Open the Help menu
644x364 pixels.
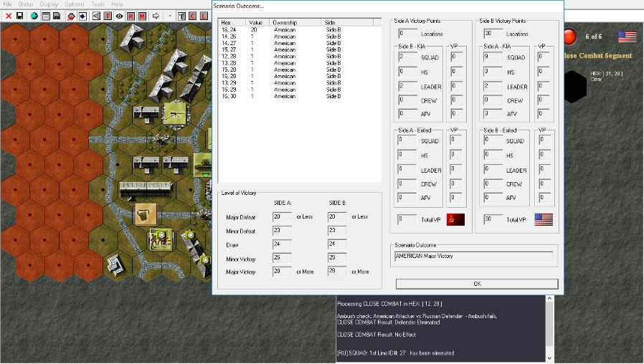tap(117, 4)
